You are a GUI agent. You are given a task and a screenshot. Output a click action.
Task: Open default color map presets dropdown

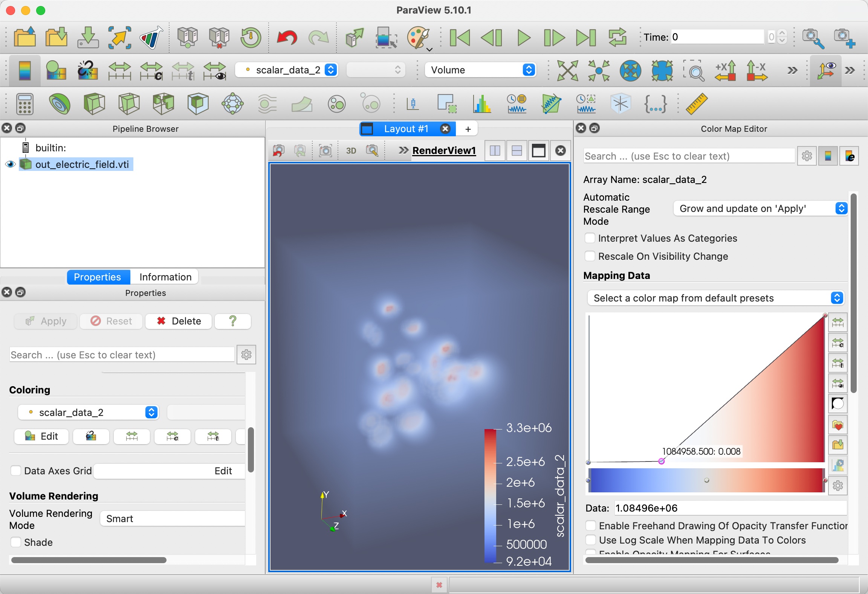716,298
